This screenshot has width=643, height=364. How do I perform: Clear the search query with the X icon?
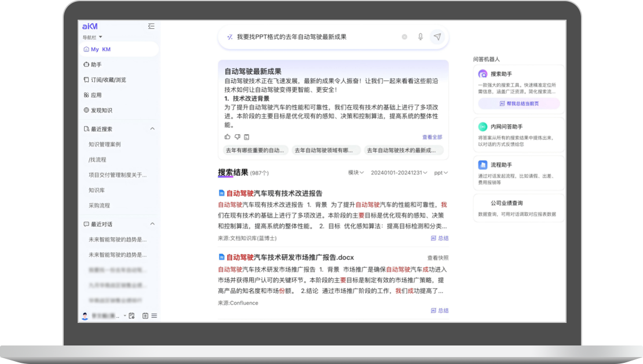tap(404, 37)
